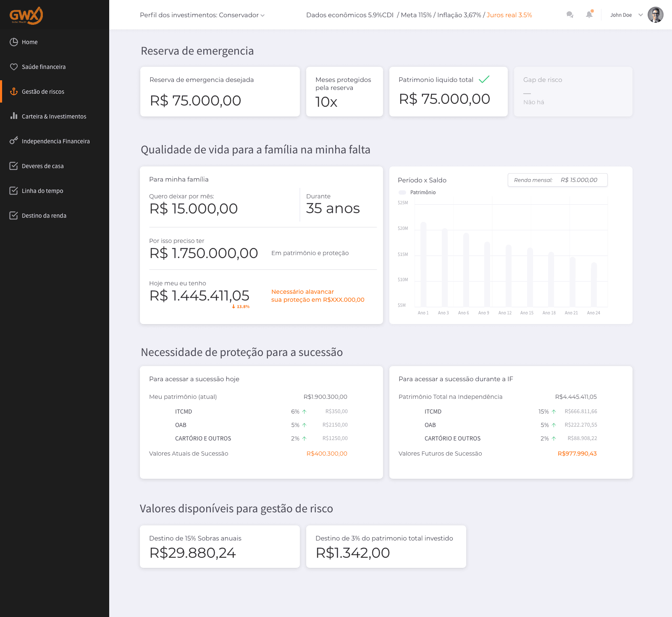The width and height of the screenshot is (672, 617).
Task: Open the notifications bell
Action: pyautogui.click(x=589, y=14)
